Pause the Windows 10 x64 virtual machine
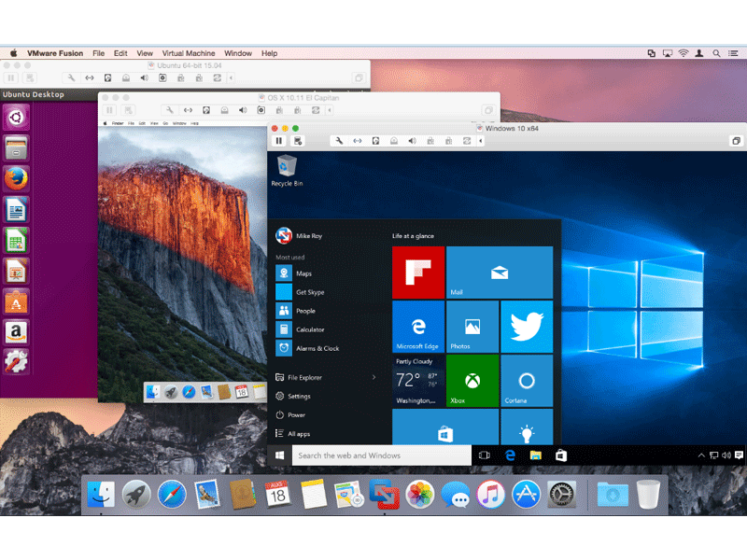Image resolution: width=747 pixels, height=560 pixels. click(279, 141)
